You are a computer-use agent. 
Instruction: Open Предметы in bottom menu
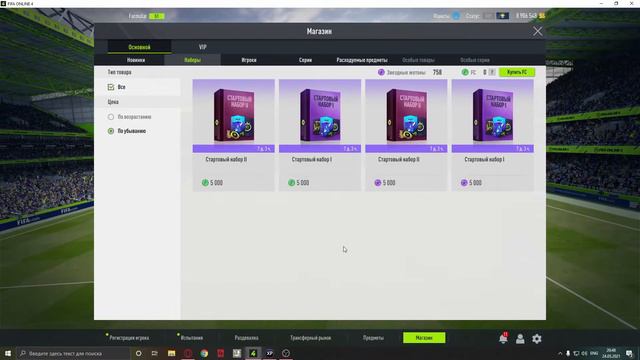click(x=373, y=338)
